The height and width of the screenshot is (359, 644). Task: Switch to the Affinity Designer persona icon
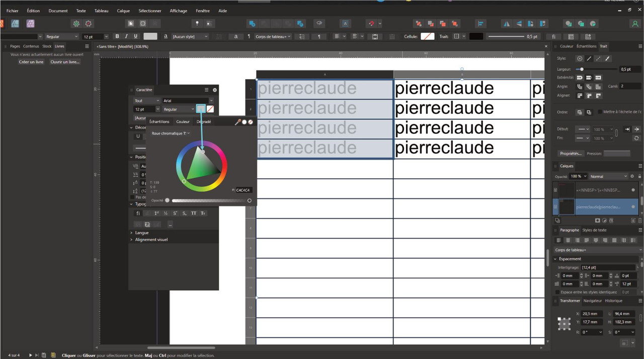(15, 24)
